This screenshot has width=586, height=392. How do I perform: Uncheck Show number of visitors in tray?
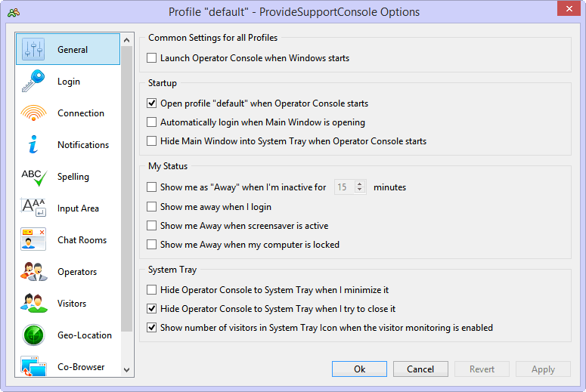point(152,328)
